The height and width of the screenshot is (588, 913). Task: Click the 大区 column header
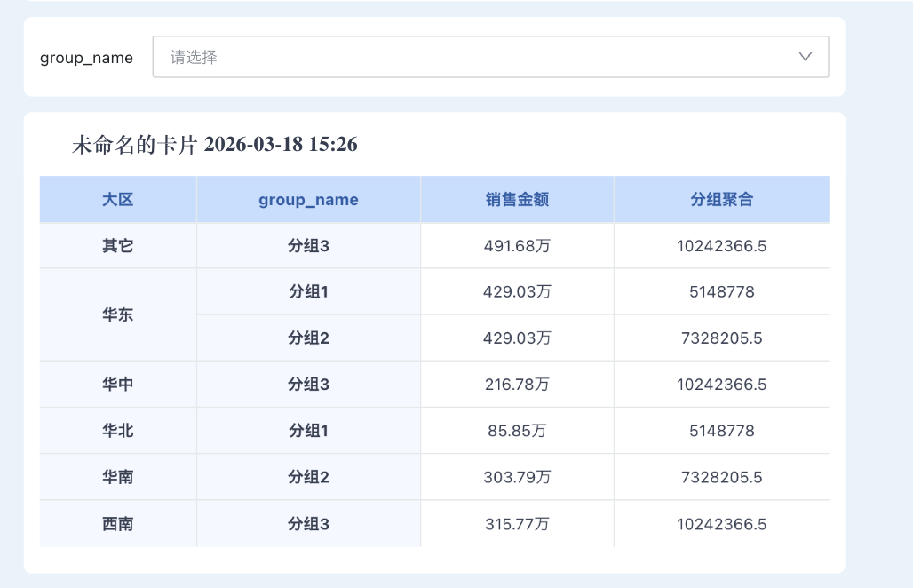[x=117, y=200]
